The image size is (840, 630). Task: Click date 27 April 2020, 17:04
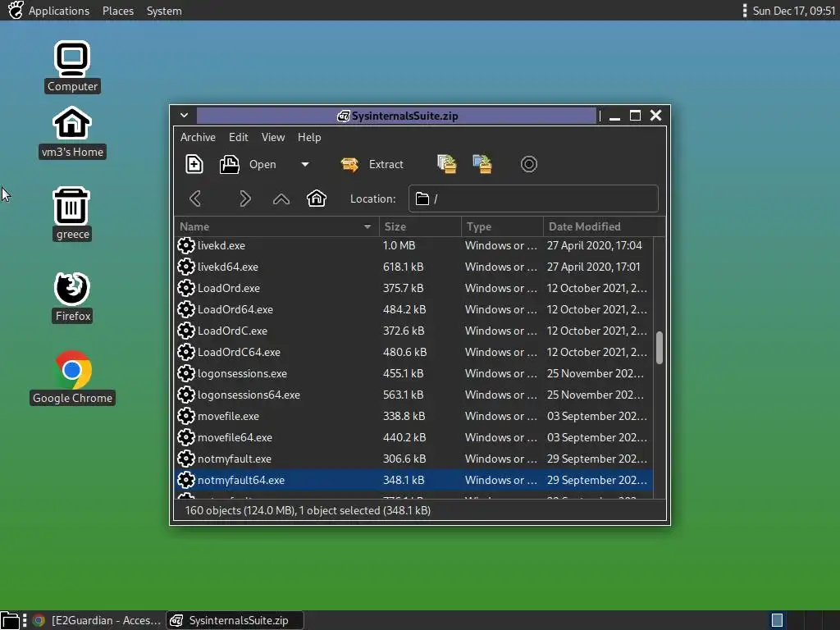[594, 245]
